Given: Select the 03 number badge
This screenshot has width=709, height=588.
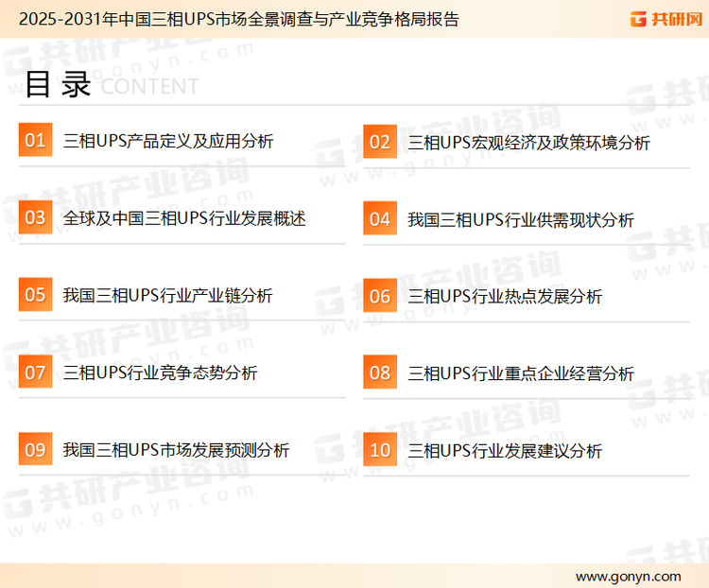Looking at the screenshot, I should click(35, 217).
